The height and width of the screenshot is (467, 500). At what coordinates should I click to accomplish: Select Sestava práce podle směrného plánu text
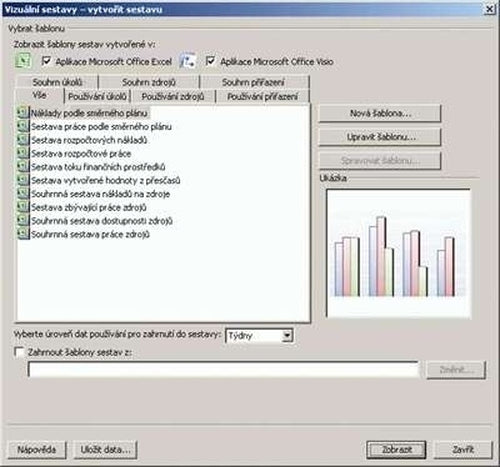[101, 127]
